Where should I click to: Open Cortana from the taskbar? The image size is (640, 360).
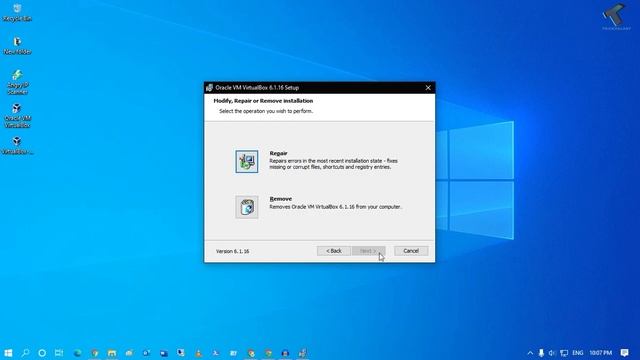tap(42, 353)
